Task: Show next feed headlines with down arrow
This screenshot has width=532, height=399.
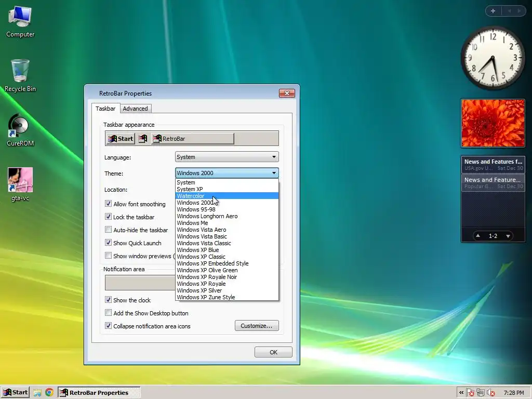Action: pyautogui.click(x=508, y=236)
